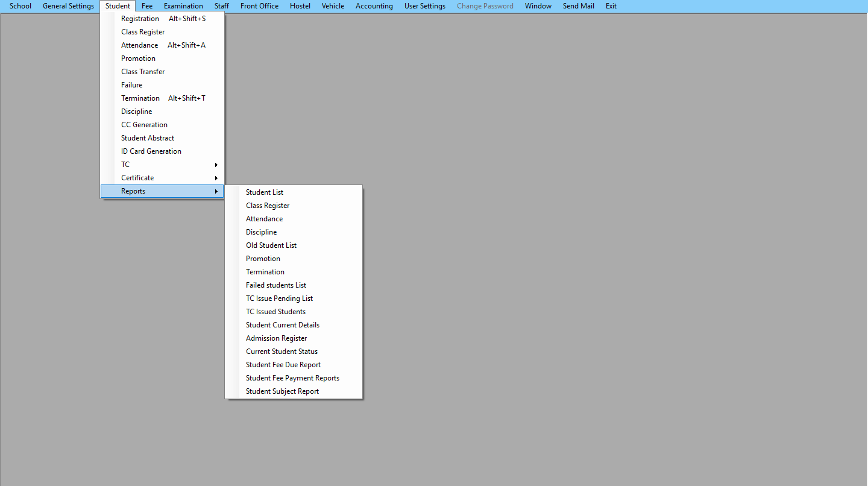Click TC Issue Pending List

point(279,298)
